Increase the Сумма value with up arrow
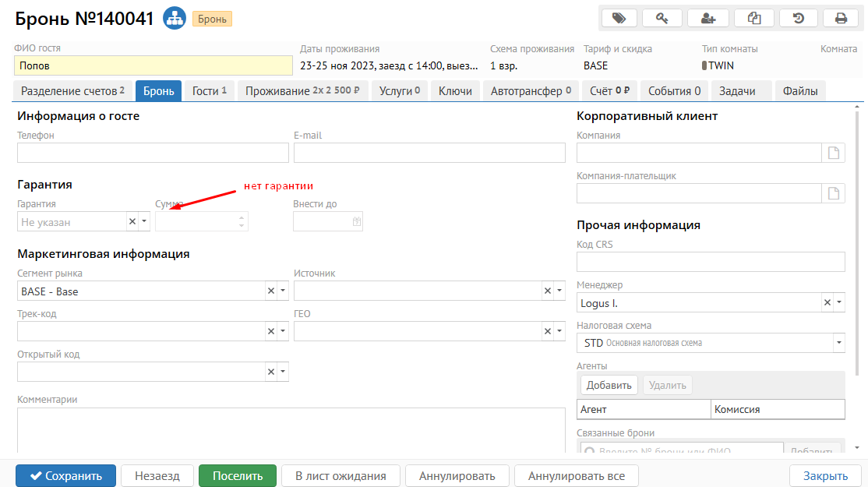 point(242,218)
